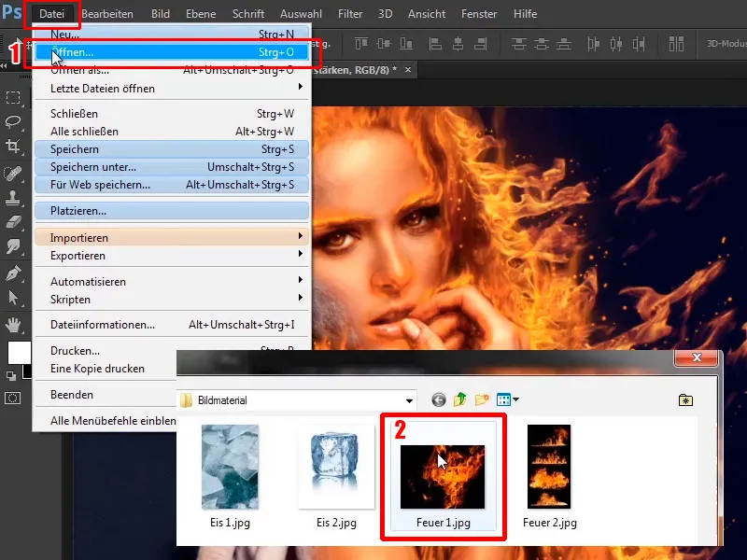The width and height of the screenshot is (747, 560).
Task: Close the document tab with the x
Action: (408, 69)
